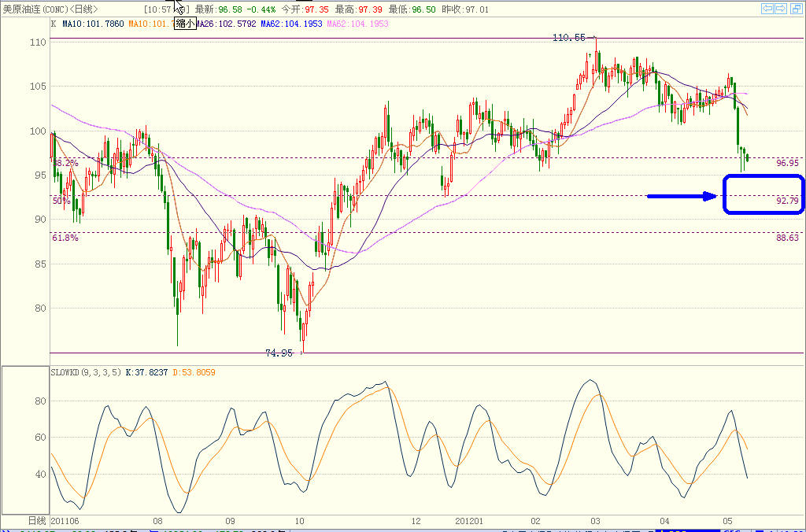The height and width of the screenshot is (532, 806).
Task: Click the SLOWKD(9,3,3,5) indicator name
Action: point(87,372)
